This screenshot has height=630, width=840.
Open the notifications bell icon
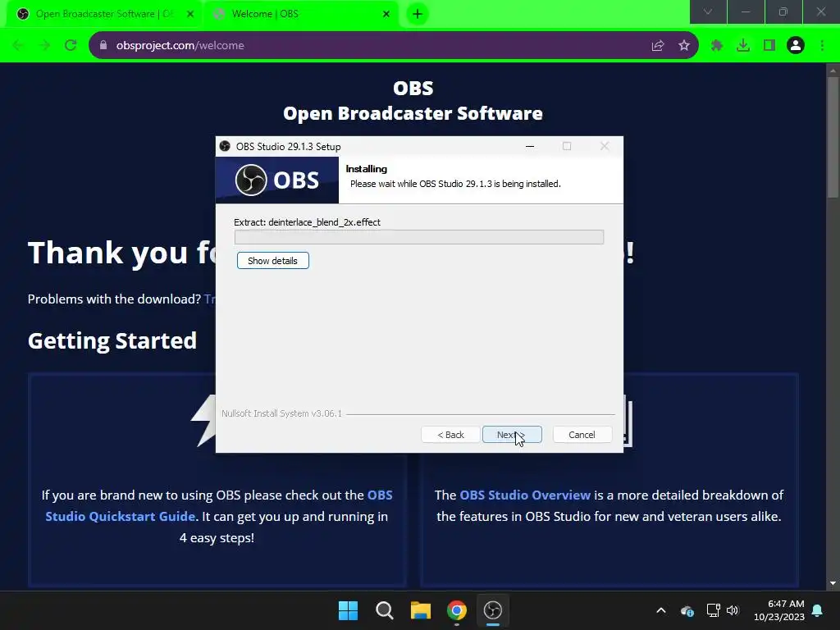[x=818, y=610]
